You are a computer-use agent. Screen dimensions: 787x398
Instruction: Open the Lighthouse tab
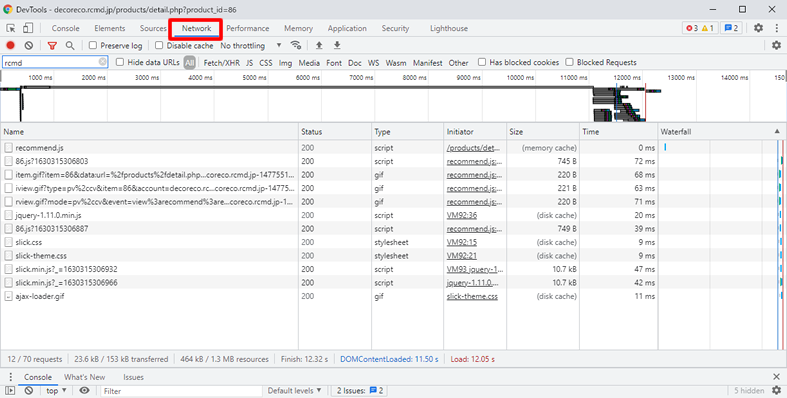point(449,28)
